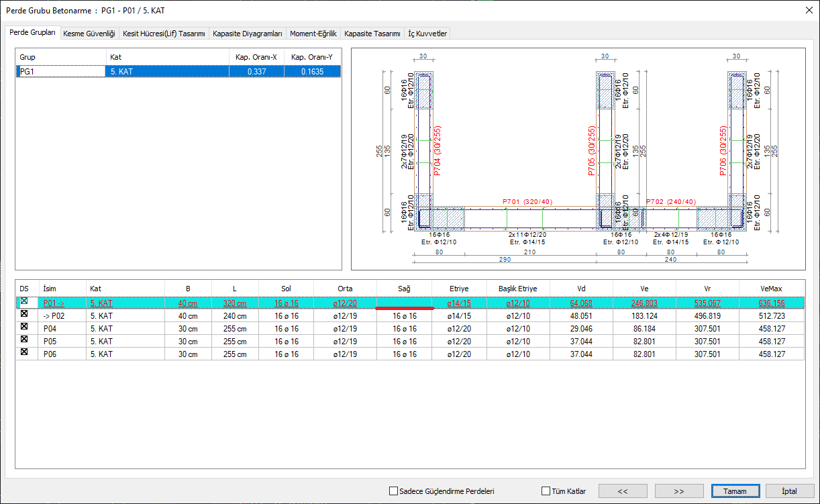Click the Vd value 64.068
Image resolution: width=820 pixels, height=504 pixels.
coord(581,303)
